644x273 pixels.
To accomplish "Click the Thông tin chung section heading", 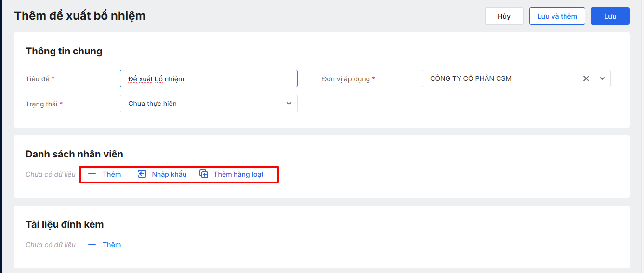I will point(64,51).
